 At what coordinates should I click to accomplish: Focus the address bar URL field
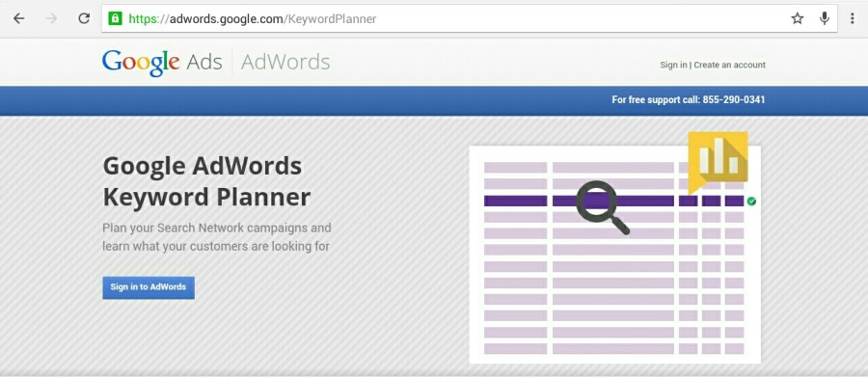pyautogui.click(x=469, y=18)
